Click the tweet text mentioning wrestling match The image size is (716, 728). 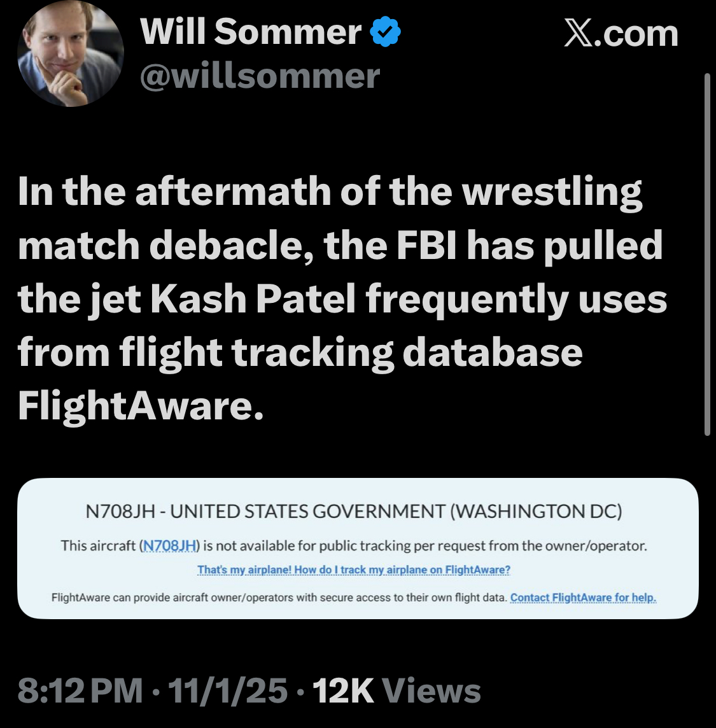[331, 192]
